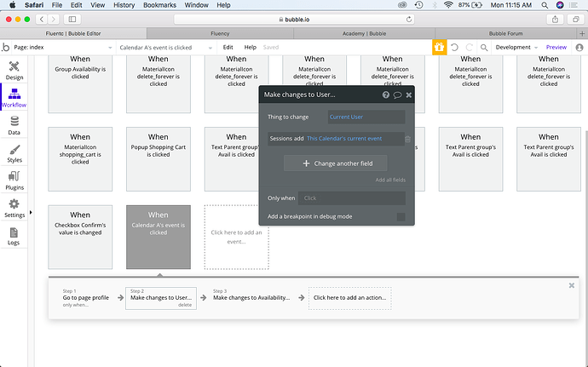The image size is (588, 367).
Task: Open Safari's History menu
Action: pyautogui.click(x=124, y=5)
